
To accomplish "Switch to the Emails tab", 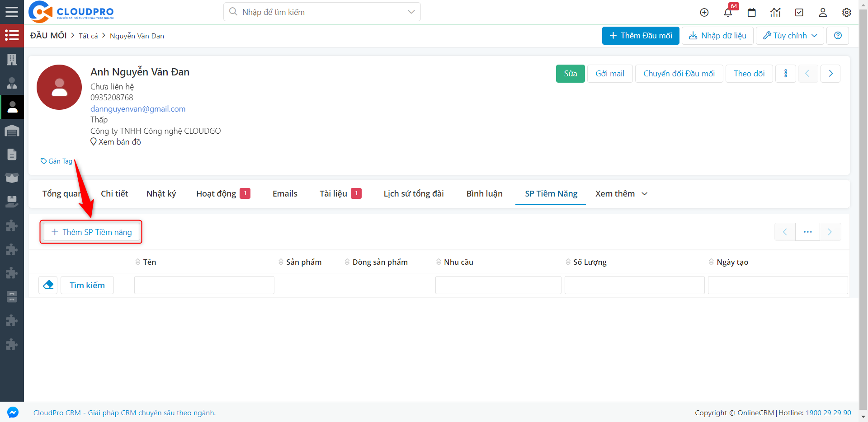I will tap(285, 193).
